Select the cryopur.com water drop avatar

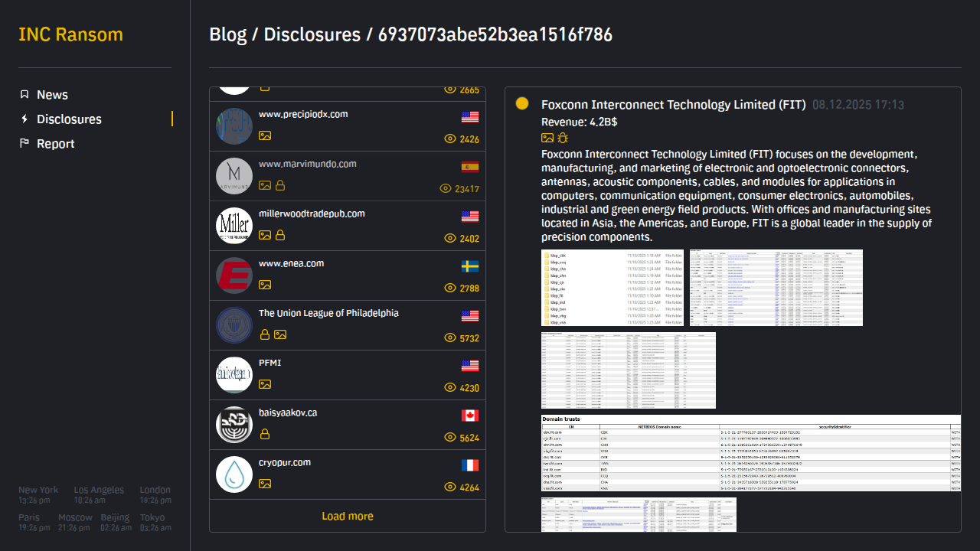[234, 474]
